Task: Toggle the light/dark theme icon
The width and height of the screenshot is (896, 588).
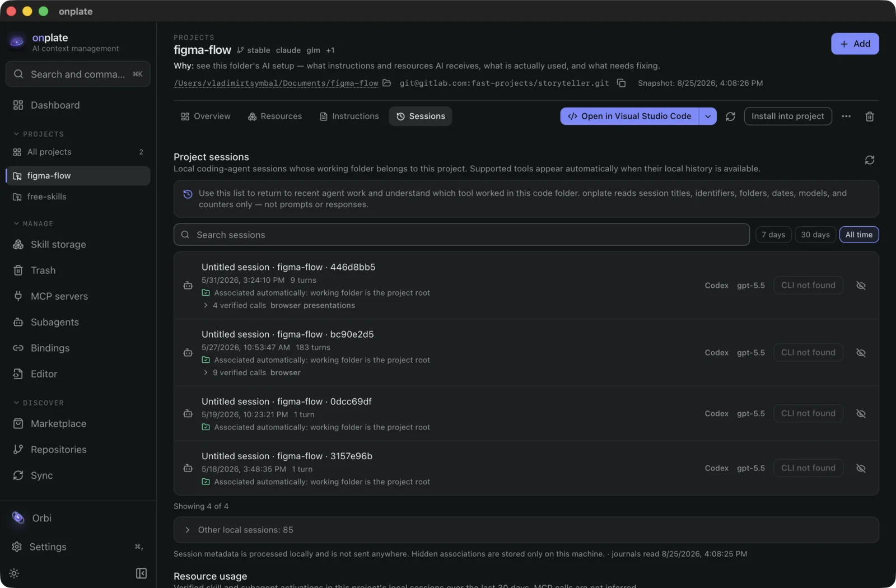Action: [x=15, y=573]
